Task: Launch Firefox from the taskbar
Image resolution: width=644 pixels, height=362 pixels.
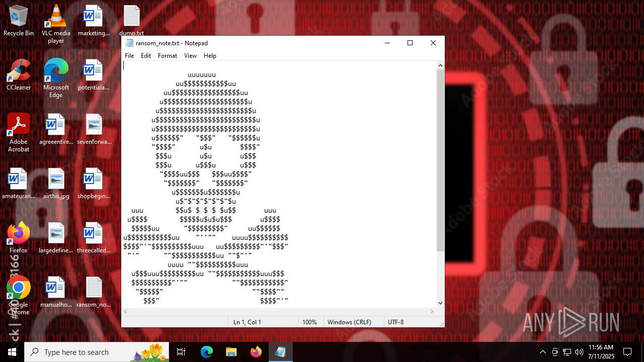Action: coord(256,352)
